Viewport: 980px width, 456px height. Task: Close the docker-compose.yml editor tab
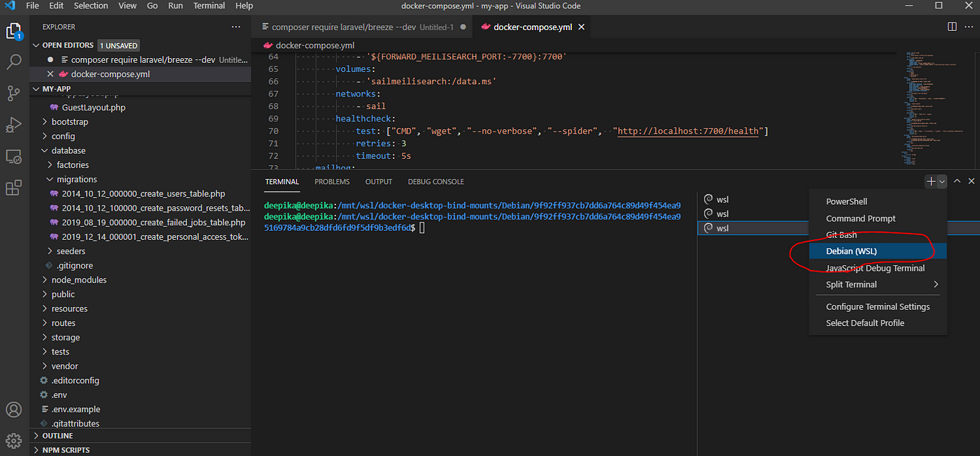click(582, 27)
